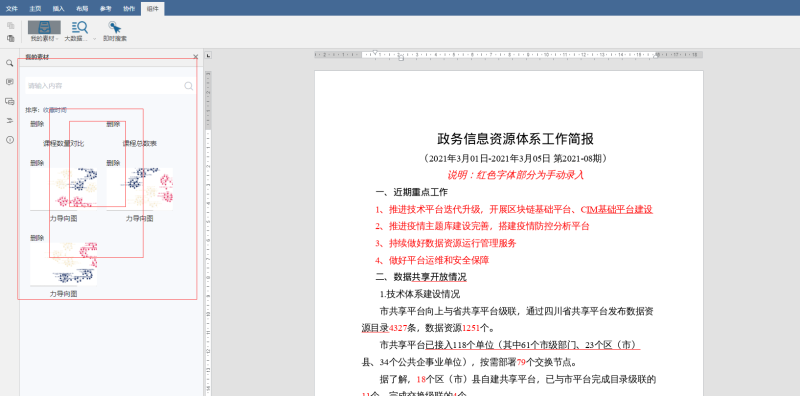Click the paste icon below copy

tap(11, 38)
